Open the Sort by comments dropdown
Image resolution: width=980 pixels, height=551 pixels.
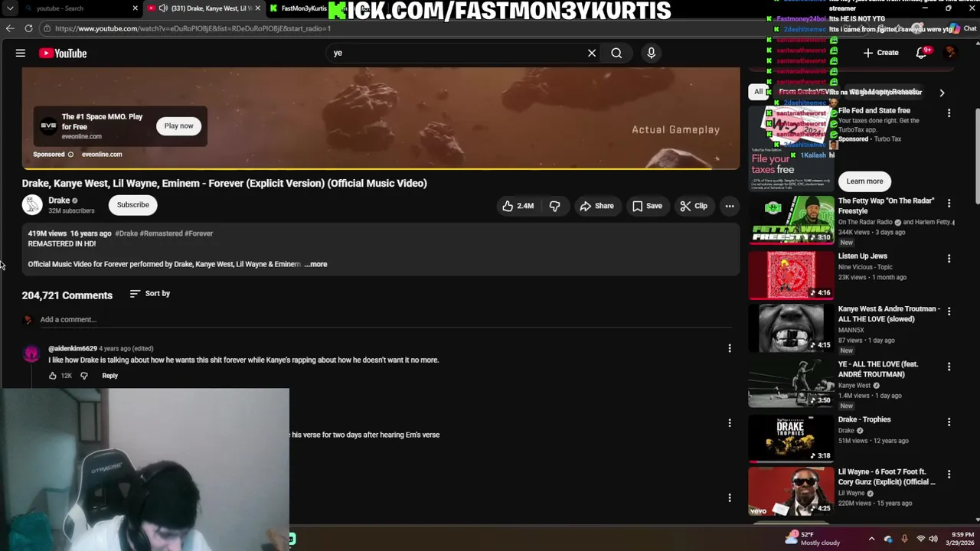point(150,293)
